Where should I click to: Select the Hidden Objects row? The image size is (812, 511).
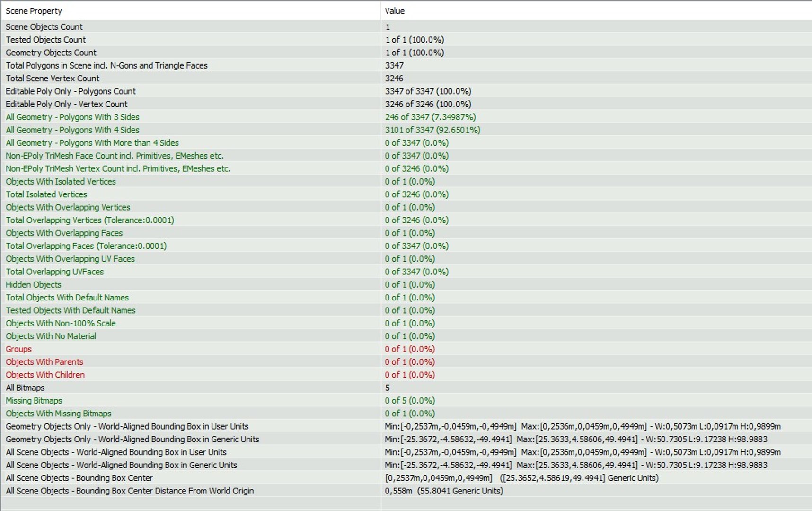tap(406, 284)
